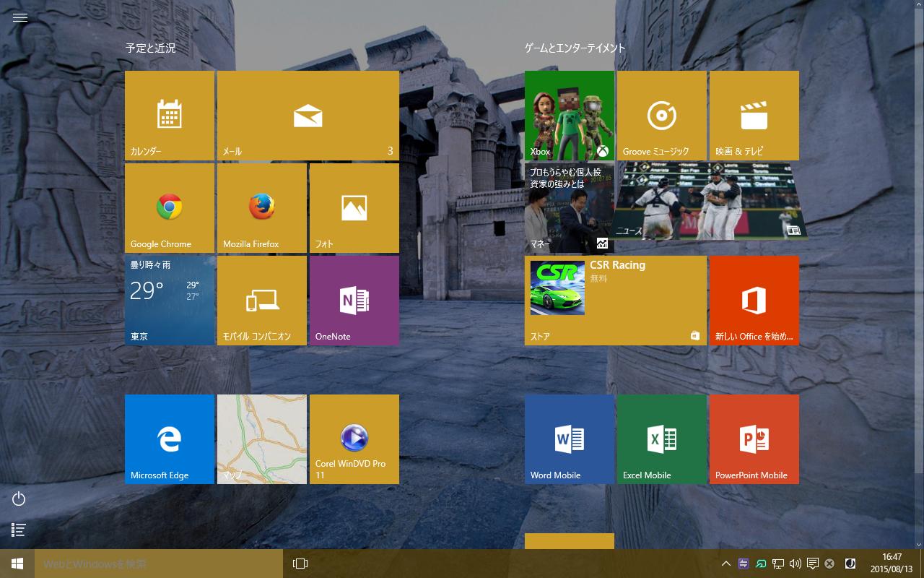Launch Word Mobile tile

[x=570, y=439]
